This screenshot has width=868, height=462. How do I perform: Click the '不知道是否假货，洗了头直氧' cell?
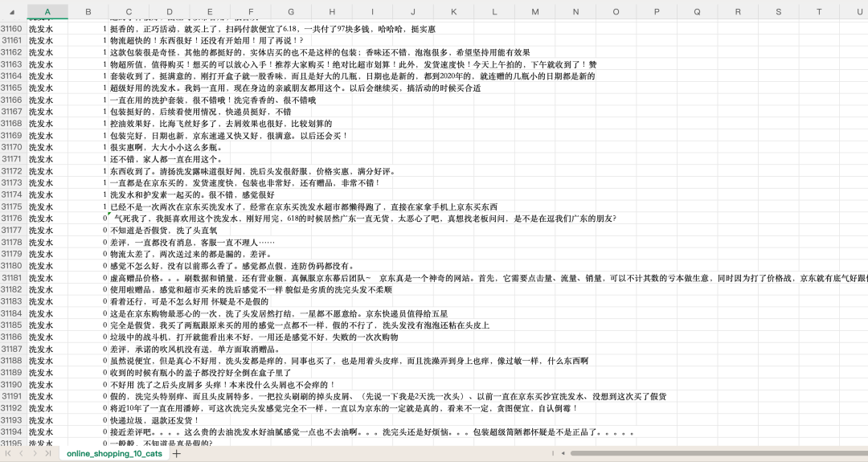click(163, 230)
